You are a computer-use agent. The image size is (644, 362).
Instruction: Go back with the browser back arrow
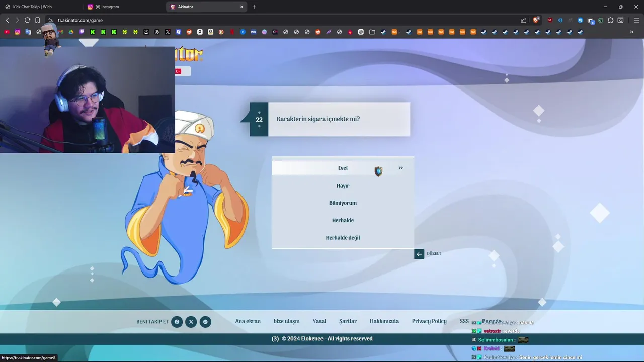click(x=7, y=20)
